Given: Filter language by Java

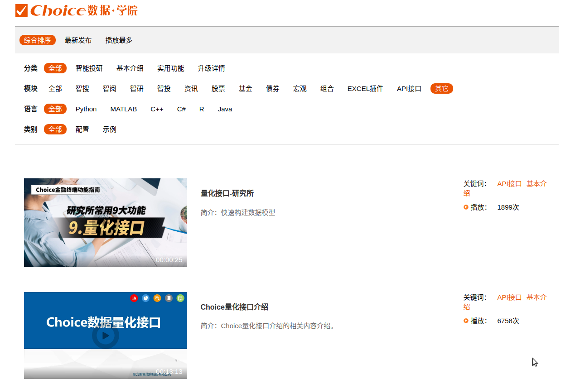Looking at the screenshot, I should click(x=225, y=109).
